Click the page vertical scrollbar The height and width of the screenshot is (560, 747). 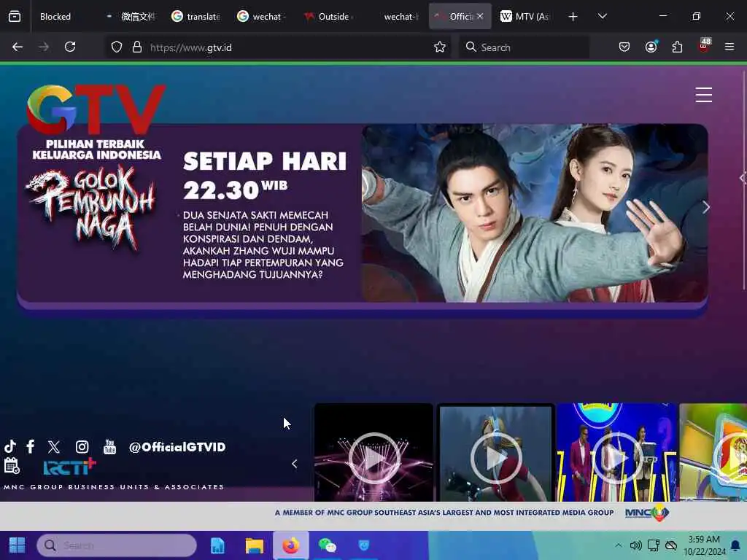pos(744,180)
